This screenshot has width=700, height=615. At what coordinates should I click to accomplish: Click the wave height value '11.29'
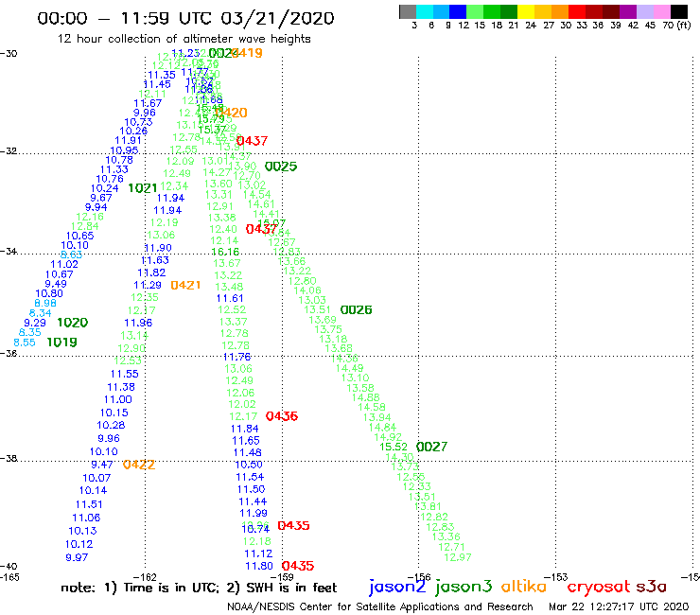pos(148,285)
